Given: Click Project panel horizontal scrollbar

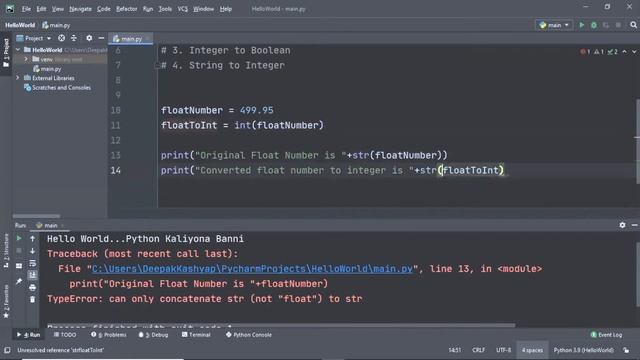Looking at the screenshot, I should tap(36, 216).
